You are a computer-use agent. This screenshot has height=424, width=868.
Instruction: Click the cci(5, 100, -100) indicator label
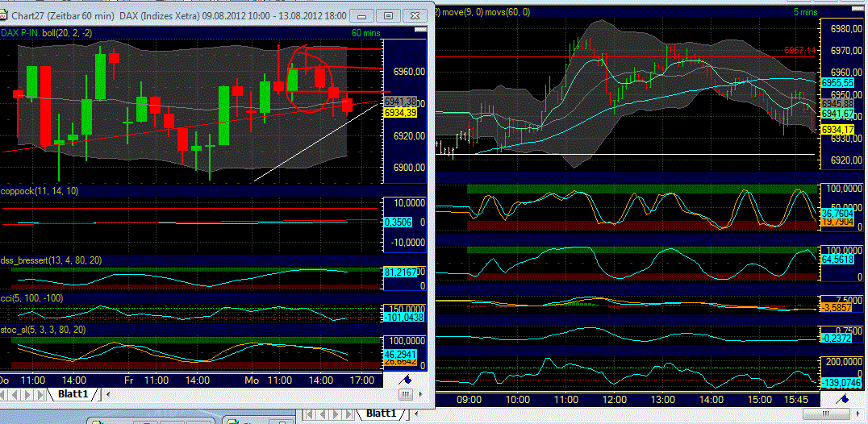(31, 298)
